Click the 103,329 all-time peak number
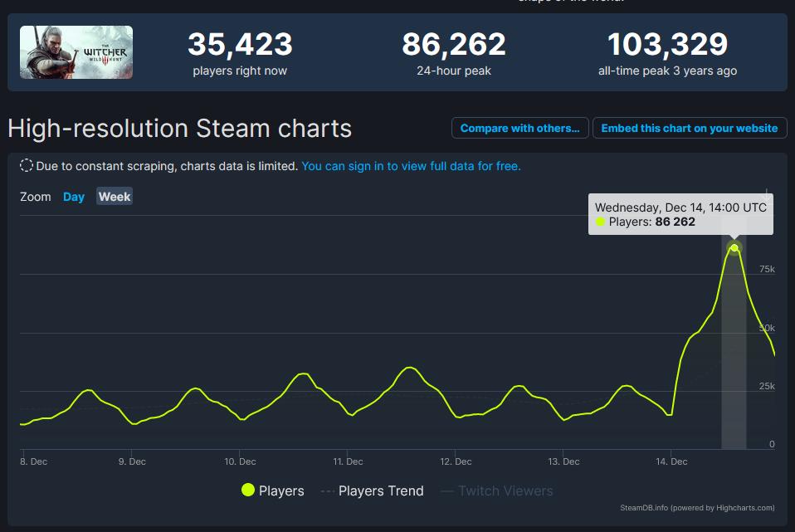Image resolution: width=795 pixels, height=532 pixels. (667, 44)
